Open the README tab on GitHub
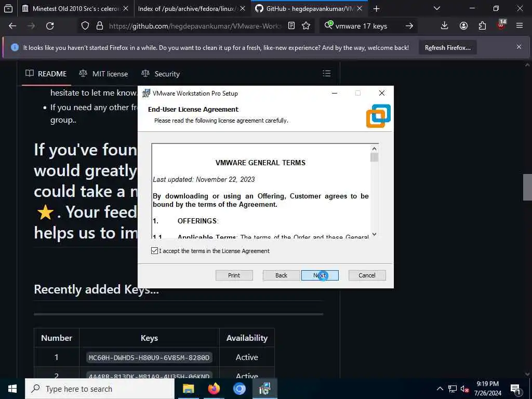The height and width of the screenshot is (399, 532). coord(46,74)
